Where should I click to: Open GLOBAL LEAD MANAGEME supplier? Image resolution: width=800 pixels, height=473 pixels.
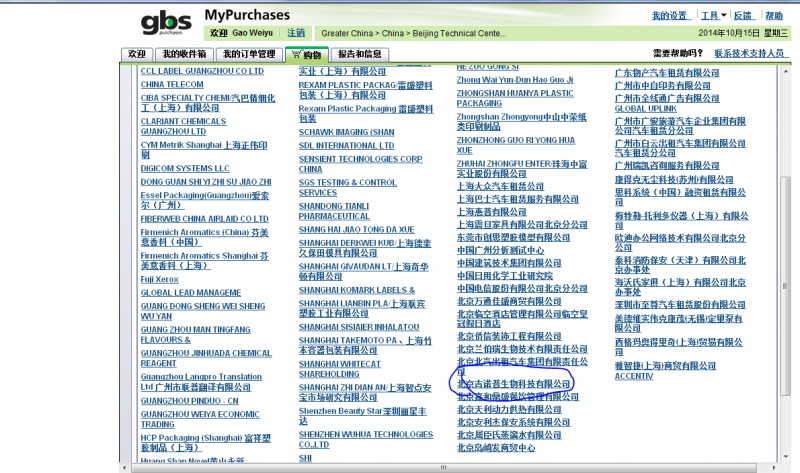[191, 292]
